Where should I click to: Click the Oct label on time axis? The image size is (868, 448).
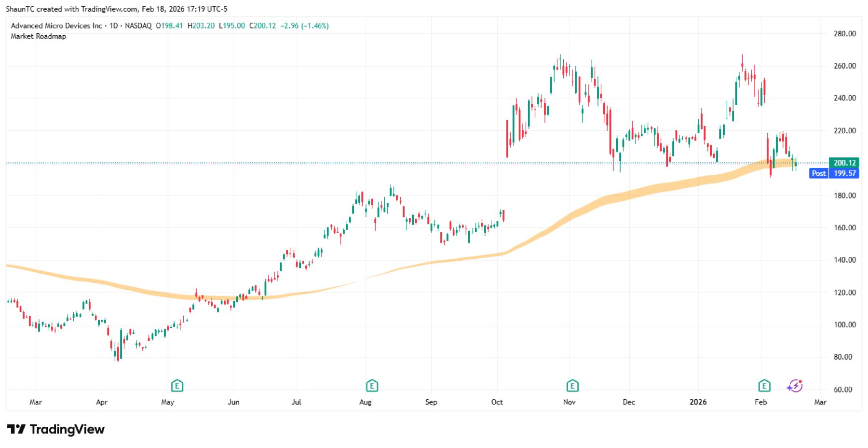[x=497, y=402]
